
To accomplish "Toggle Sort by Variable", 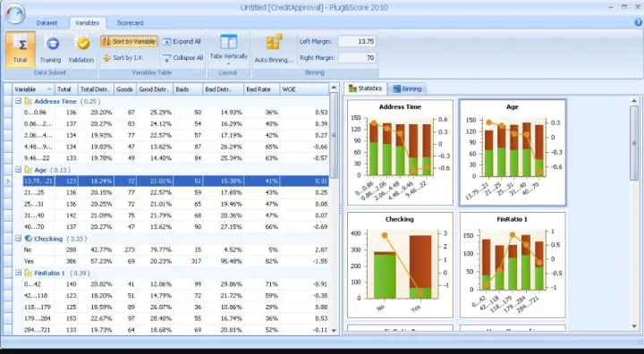I will pos(129,41).
